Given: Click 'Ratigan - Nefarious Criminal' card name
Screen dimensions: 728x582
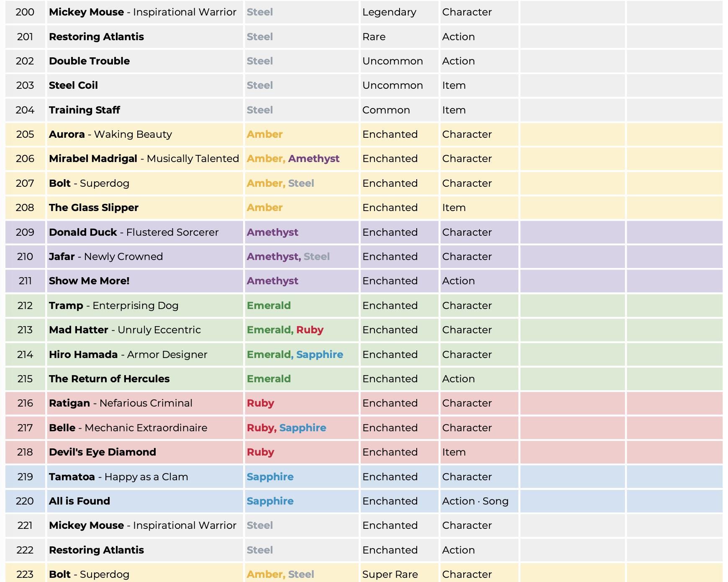Looking at the screenshot, I should coord(121,403).
